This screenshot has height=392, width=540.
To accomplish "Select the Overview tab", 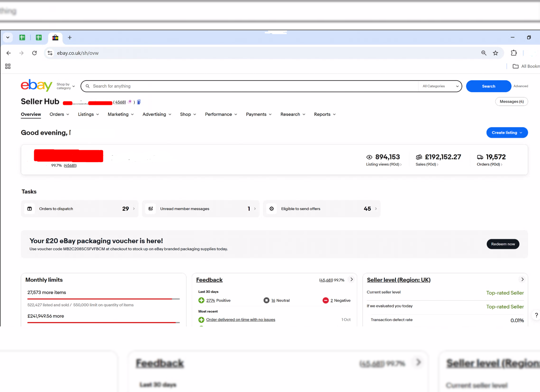I will click(x=31, y=114).
